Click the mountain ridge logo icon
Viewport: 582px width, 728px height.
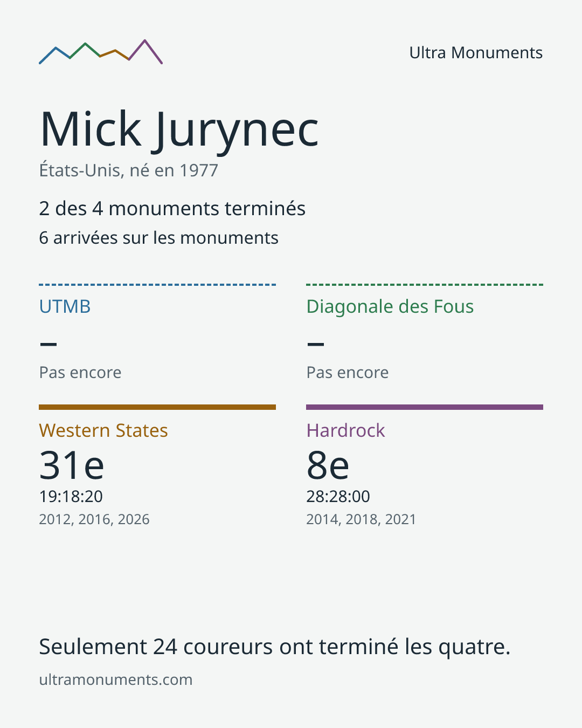101,52
